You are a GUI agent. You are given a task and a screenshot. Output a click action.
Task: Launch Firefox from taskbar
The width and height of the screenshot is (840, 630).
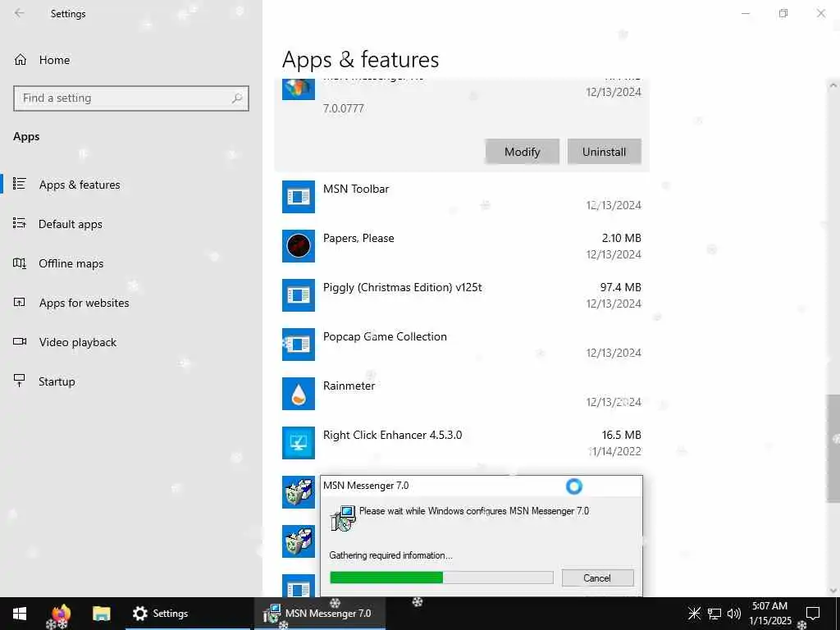coord(61,614)
